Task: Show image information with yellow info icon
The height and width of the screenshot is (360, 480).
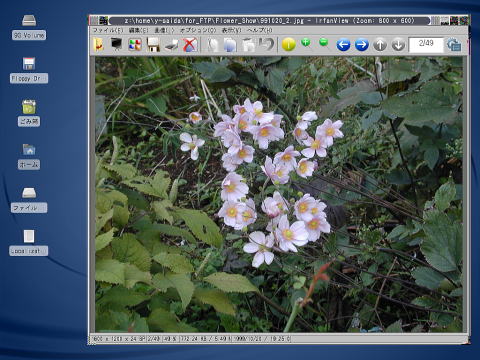Action: (289, 45)
